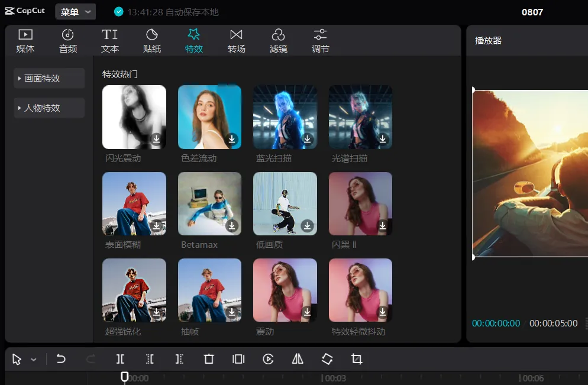The width and height of the screenshot is (588, 385).
Task: Switch to the 音频 audio tab
Action: [x=68, y=41]
